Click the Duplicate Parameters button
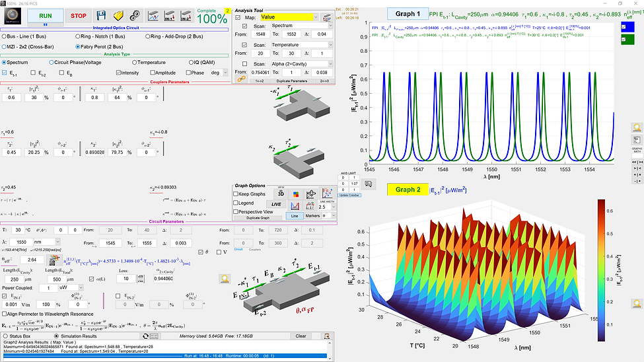 291,81
